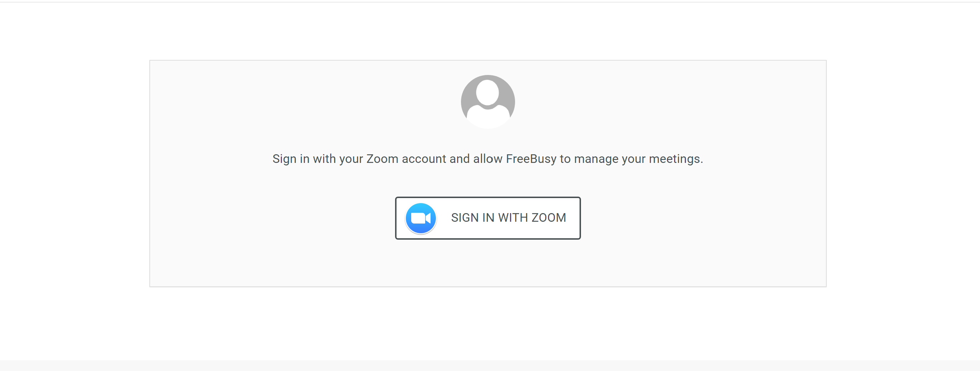Click the gray user avatar placeholder

[488, 102]
